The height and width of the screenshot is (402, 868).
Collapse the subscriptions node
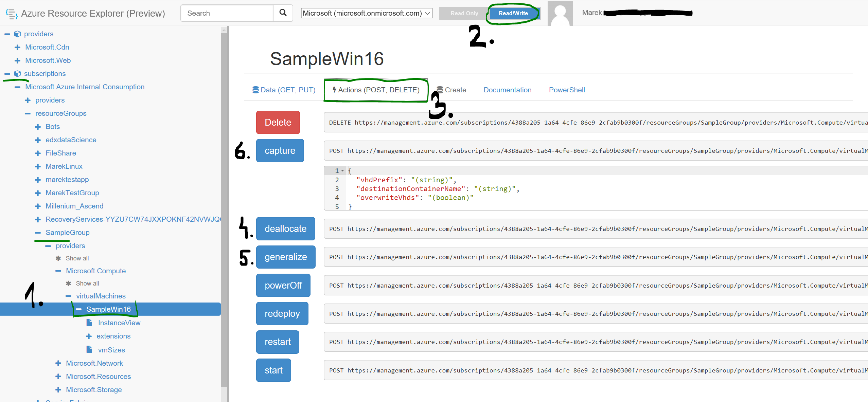coord(7,74)
